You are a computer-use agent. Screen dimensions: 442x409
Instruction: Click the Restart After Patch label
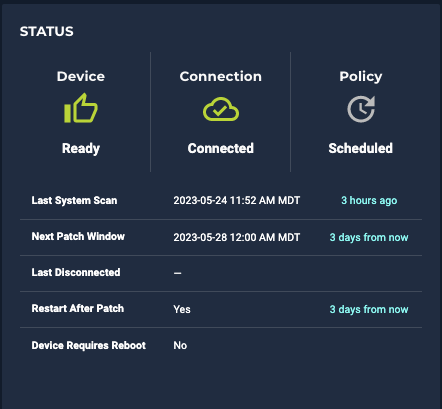pos(78,308)
